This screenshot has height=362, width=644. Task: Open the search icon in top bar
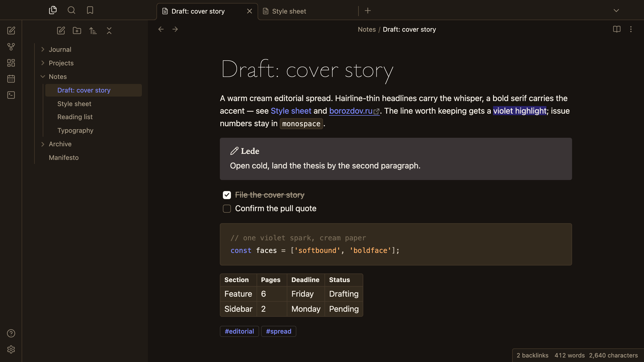pyautogui.click(x=71, y=10)
